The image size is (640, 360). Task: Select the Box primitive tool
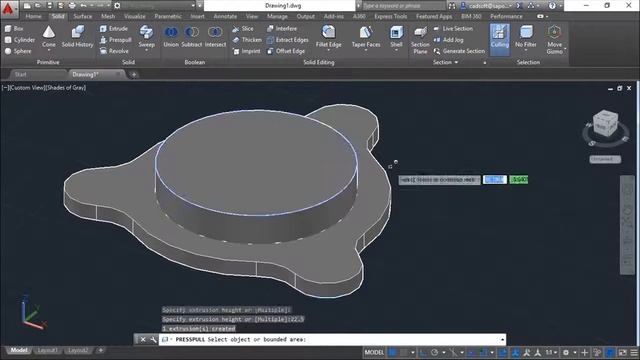(x=14, y=29)
